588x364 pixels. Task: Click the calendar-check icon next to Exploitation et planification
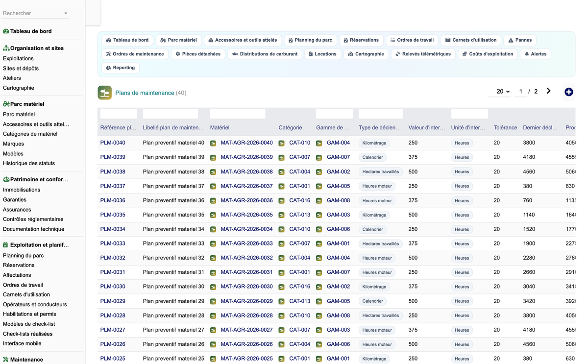pos(5,245)
